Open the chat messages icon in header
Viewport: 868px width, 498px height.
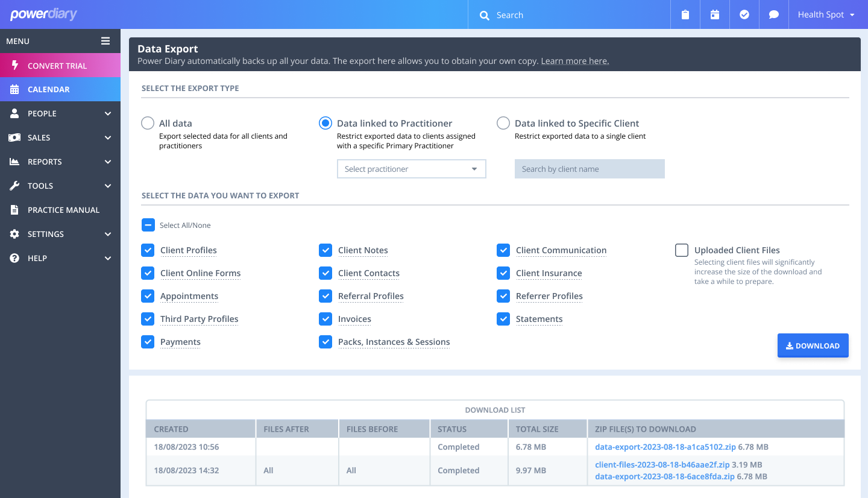click(774, 15)
